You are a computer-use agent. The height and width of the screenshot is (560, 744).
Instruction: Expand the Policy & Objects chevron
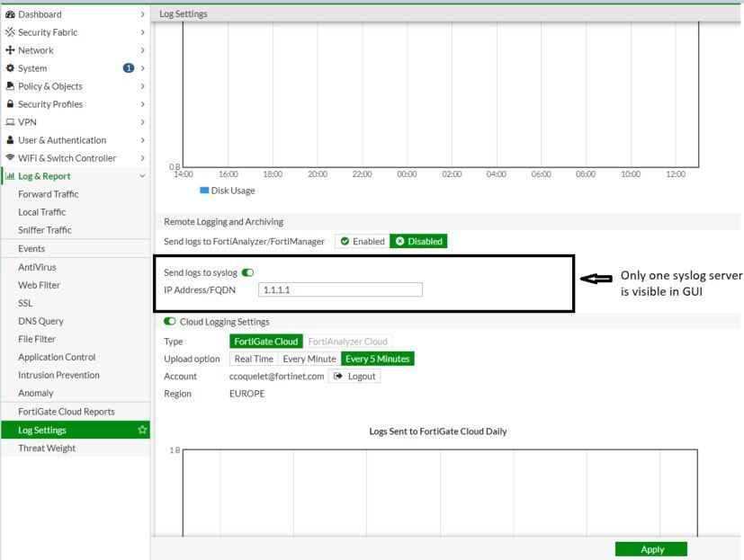click(142, 86)
